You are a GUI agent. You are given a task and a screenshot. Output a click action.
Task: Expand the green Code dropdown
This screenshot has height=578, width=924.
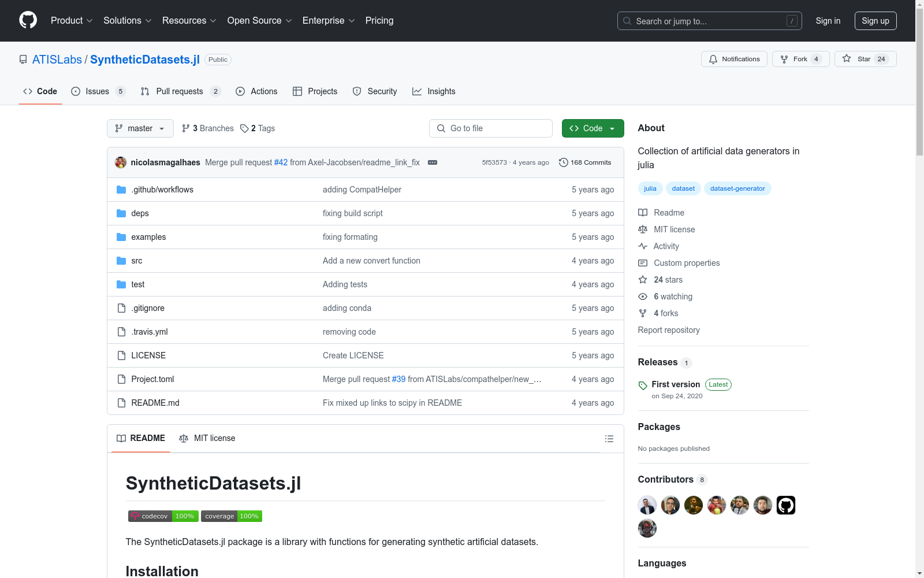pos(593,128)
